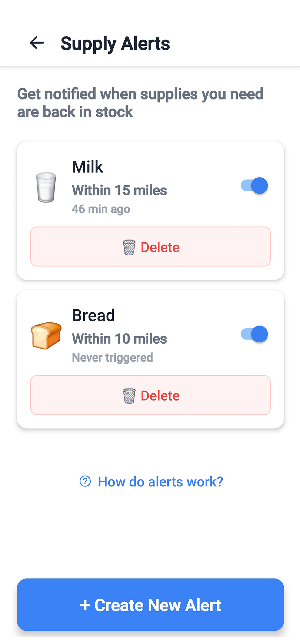Screen dimensions: 300x644
Task: Tap the "Within 15 miles" distance text
Action: tap(119, 190)
